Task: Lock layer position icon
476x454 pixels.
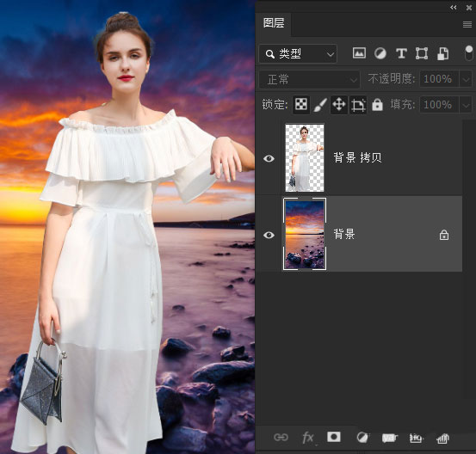Action: pyautogui.click(x=339, y=105)
